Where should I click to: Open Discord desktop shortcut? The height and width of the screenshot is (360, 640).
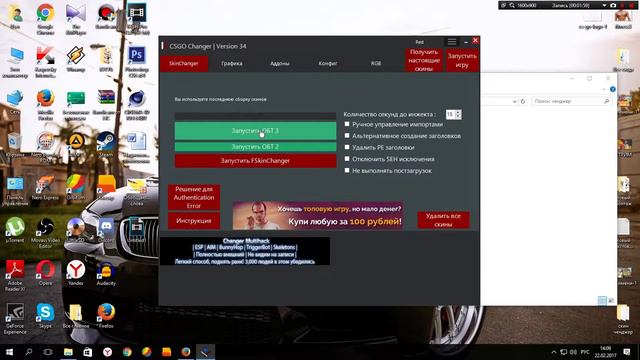[106, 230]
